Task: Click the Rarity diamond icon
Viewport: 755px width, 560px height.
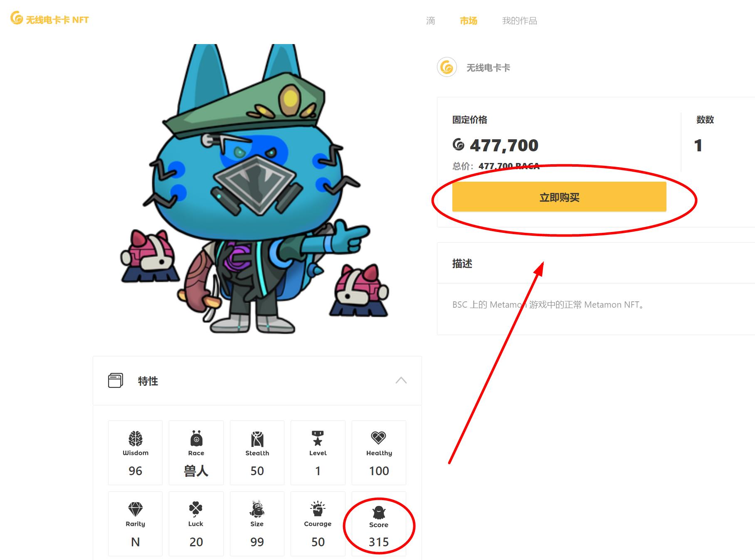Action: pyautogui.click(x=135, y=509)
